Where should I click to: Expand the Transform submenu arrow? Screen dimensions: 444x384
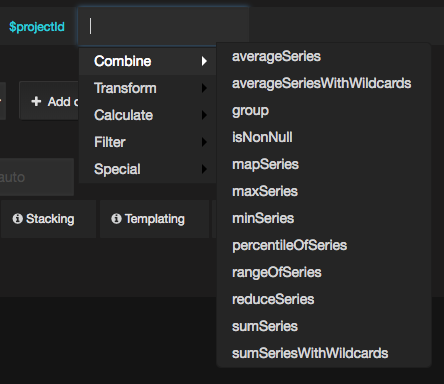click(204, 88)
